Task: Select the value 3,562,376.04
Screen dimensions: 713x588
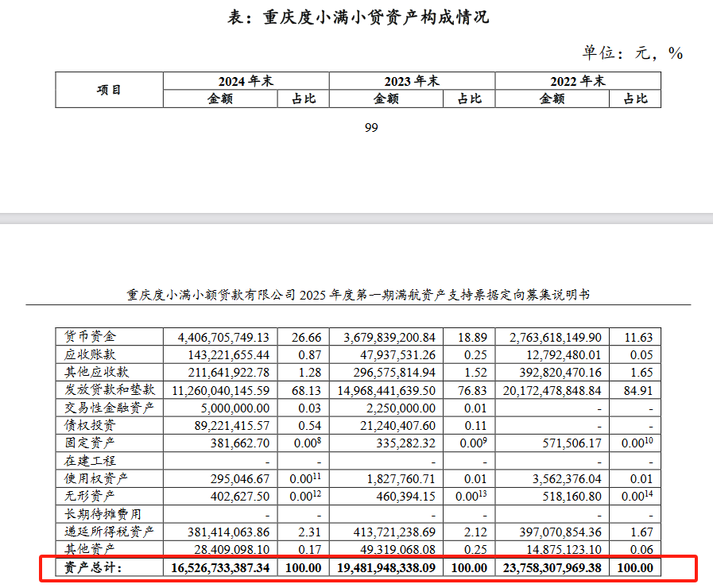Action: 567,479
